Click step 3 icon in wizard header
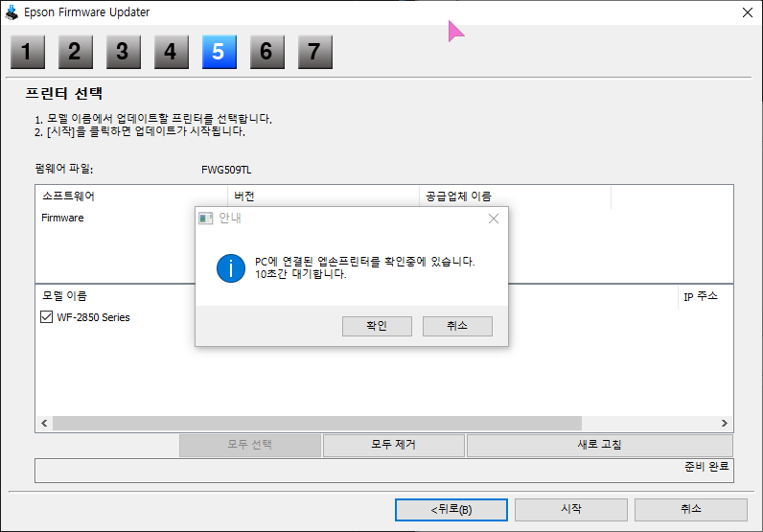 click(x=124, y=52)
